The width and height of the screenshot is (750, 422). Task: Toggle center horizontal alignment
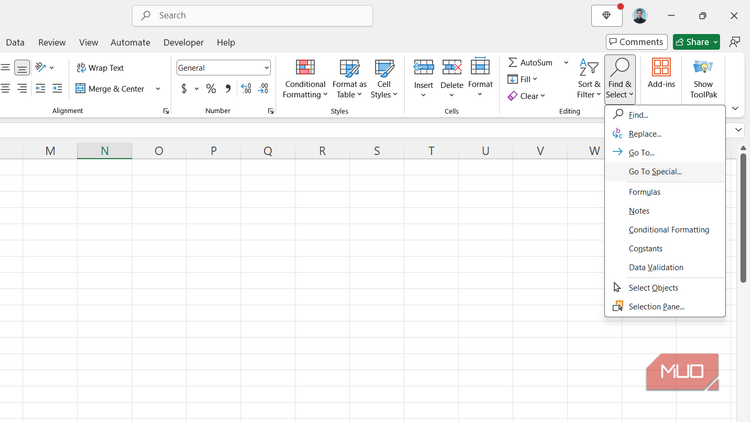[5, 89]
